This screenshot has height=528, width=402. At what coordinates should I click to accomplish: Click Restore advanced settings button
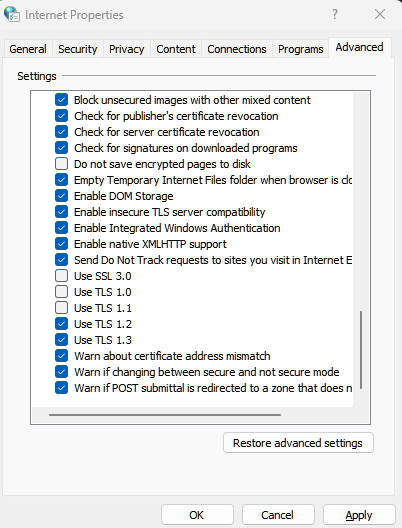[x=298, y=443]
